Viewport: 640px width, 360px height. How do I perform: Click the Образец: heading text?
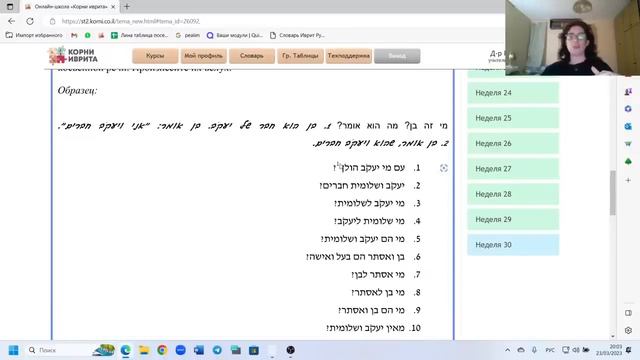point(77,91)
